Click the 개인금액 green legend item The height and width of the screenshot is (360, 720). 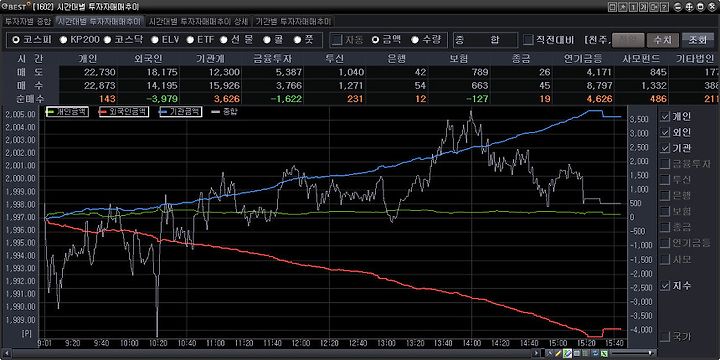pos(68,112)
